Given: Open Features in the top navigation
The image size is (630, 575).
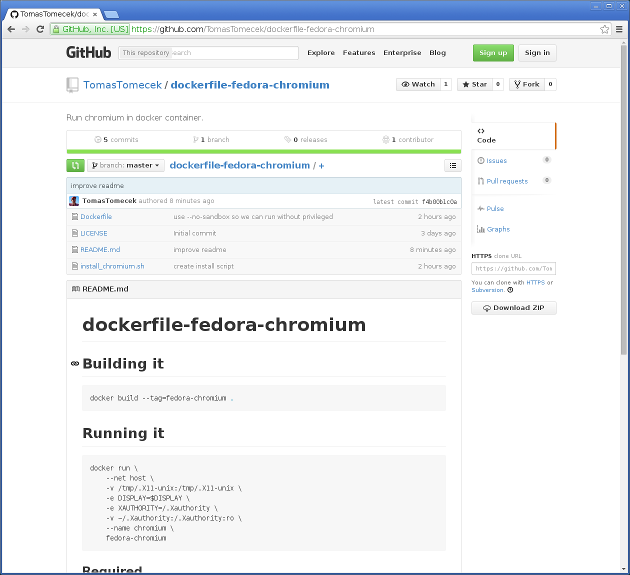Looking at the screenshot, I should pos(359,53).
